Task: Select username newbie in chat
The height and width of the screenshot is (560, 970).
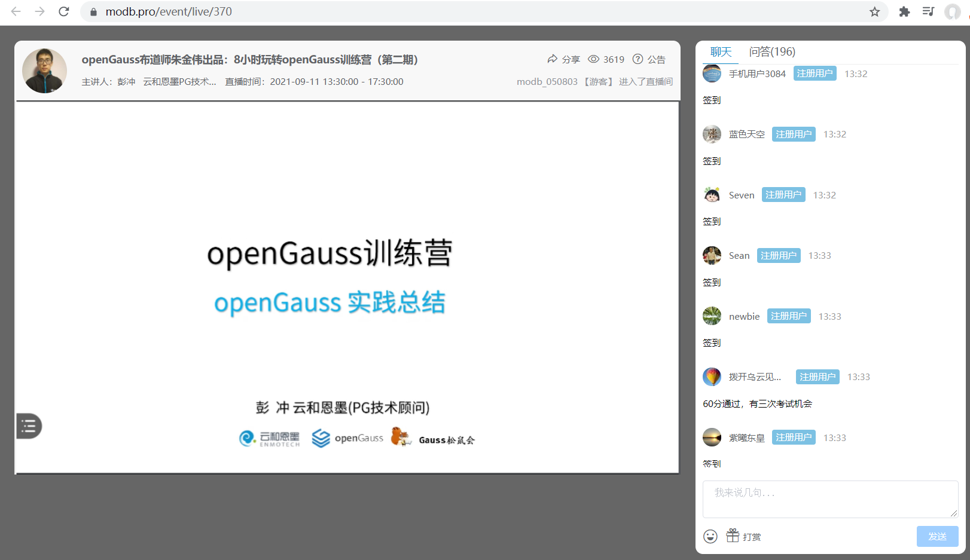Action: coord(745,316)
